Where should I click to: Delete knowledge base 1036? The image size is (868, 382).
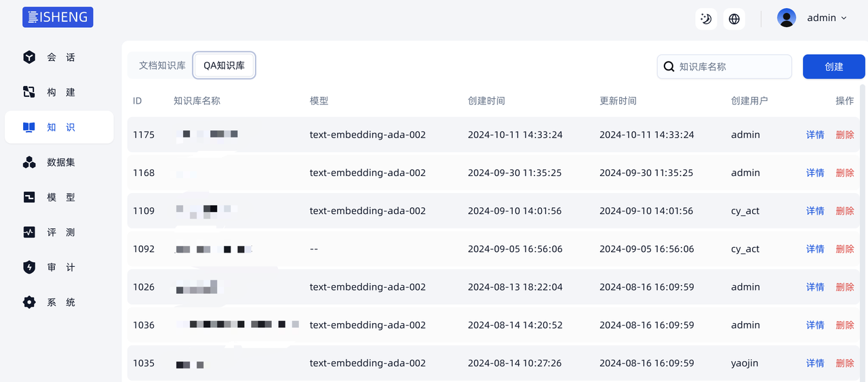(x=845, y=325)
